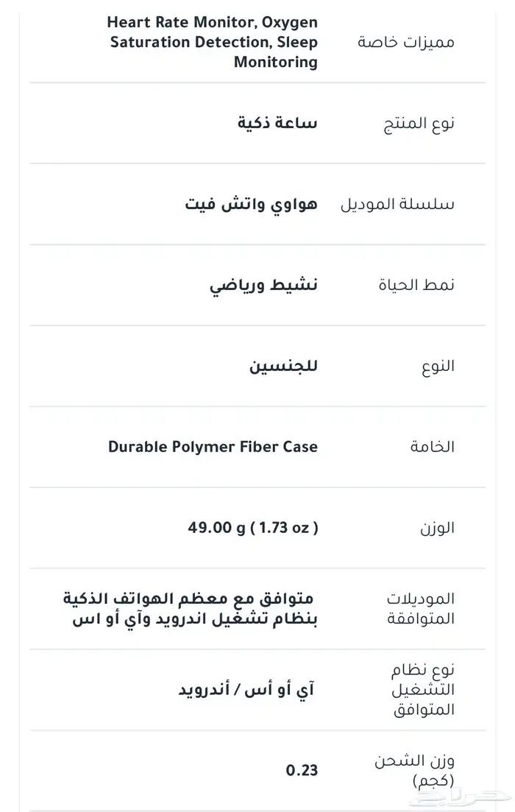Screen dimensions: 515x812
Task: Select the '49.00 g ( 1.73 oz )' value
Action: click(253, 528)
